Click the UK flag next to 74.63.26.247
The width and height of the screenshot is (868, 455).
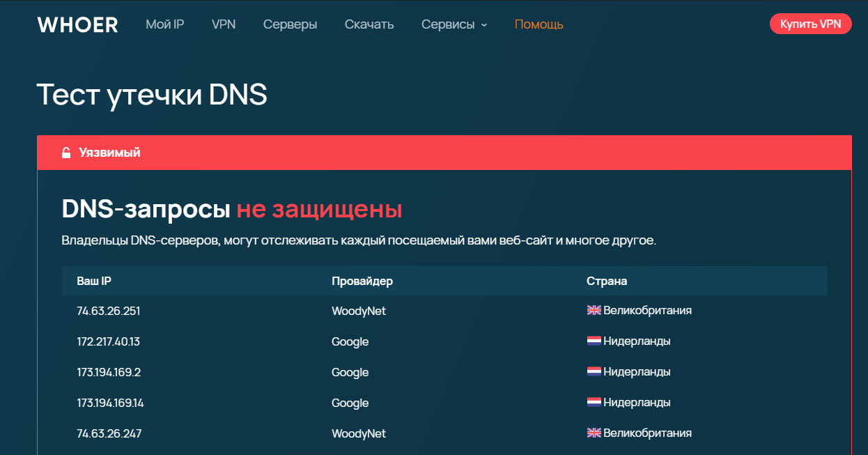pos(594,433)
